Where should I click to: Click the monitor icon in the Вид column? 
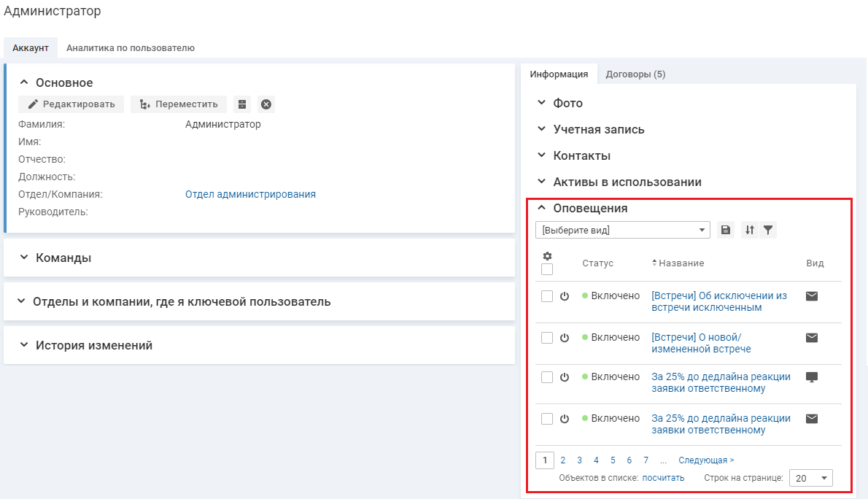point(811,377)
